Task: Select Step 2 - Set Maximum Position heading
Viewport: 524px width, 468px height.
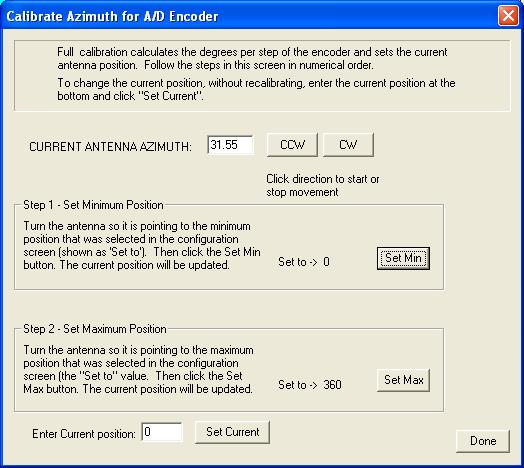Action: (95, 329)
